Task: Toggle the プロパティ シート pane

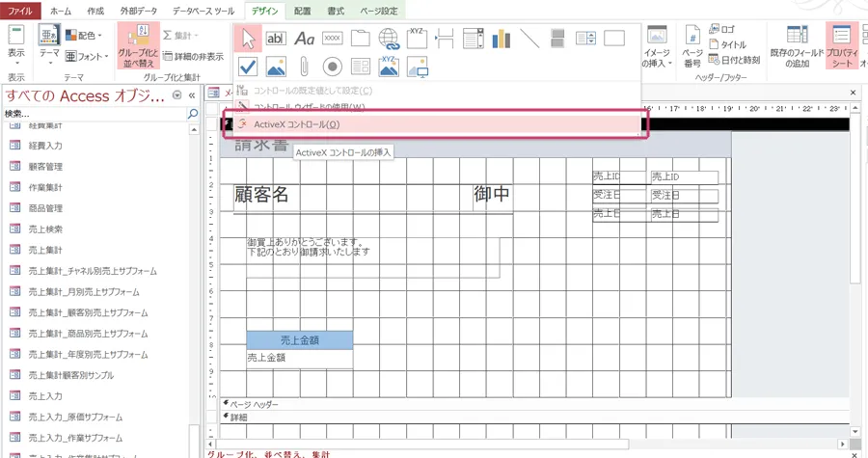Action: point(842,46)
